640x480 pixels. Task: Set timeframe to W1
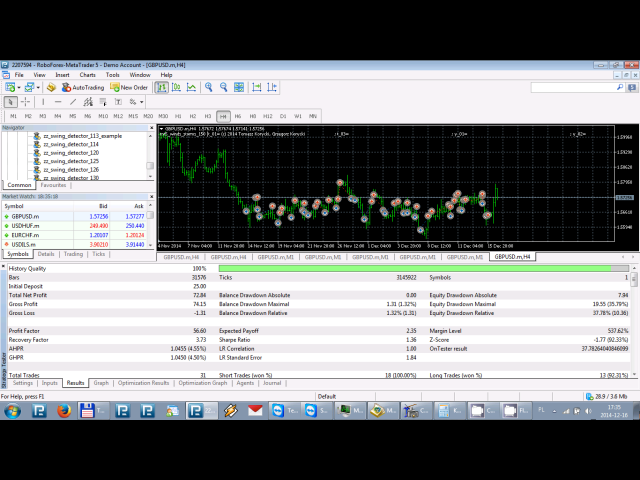pos(298,116)
